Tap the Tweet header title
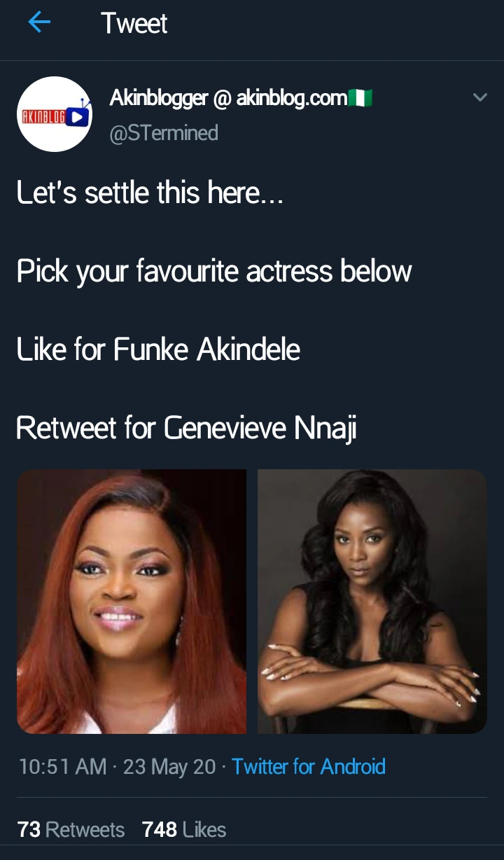504x860 pixels. click(134, 24)
